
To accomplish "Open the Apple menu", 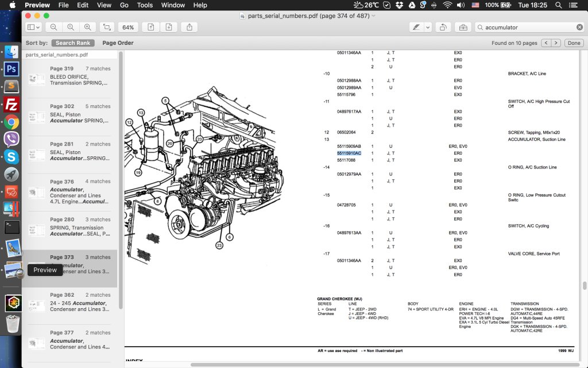I will [13, 5].
